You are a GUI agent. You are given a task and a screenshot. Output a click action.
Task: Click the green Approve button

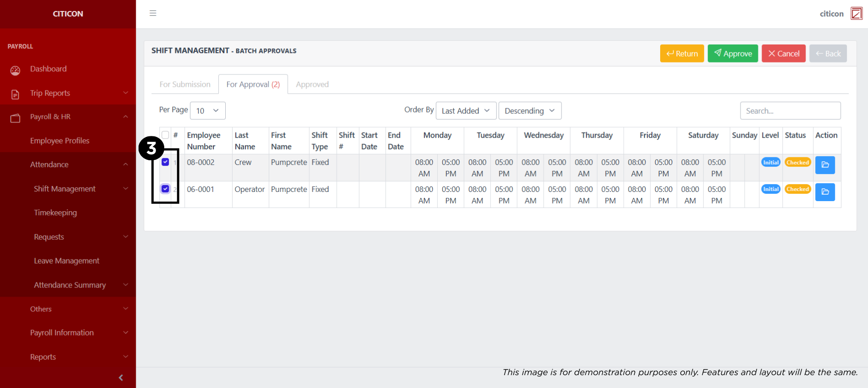tap(732, 54)
